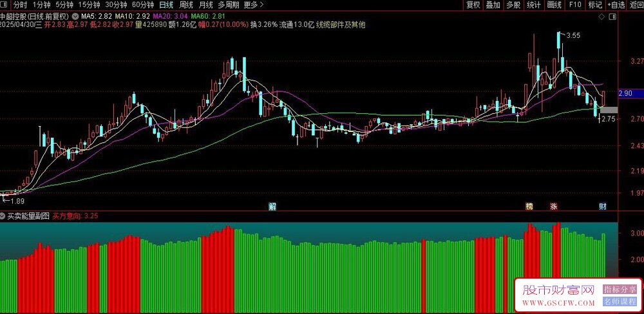Open the 榜 event marker on timeline
Viewport: 644px width, 314px height.
(529, 207)
